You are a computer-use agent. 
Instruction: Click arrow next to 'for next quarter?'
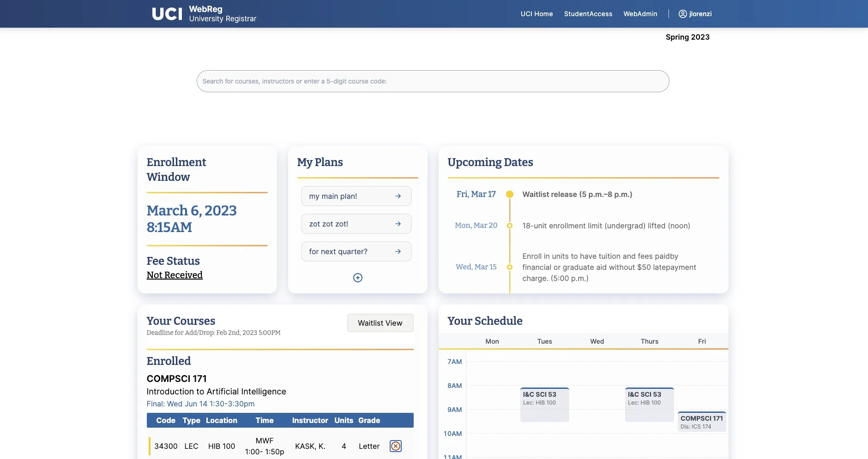coord(398,251)
